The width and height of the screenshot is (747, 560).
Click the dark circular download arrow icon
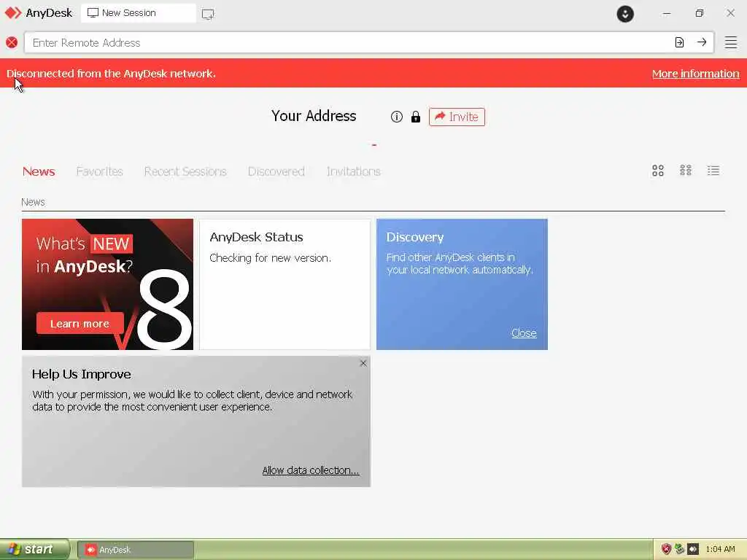(x=625, y=14)
